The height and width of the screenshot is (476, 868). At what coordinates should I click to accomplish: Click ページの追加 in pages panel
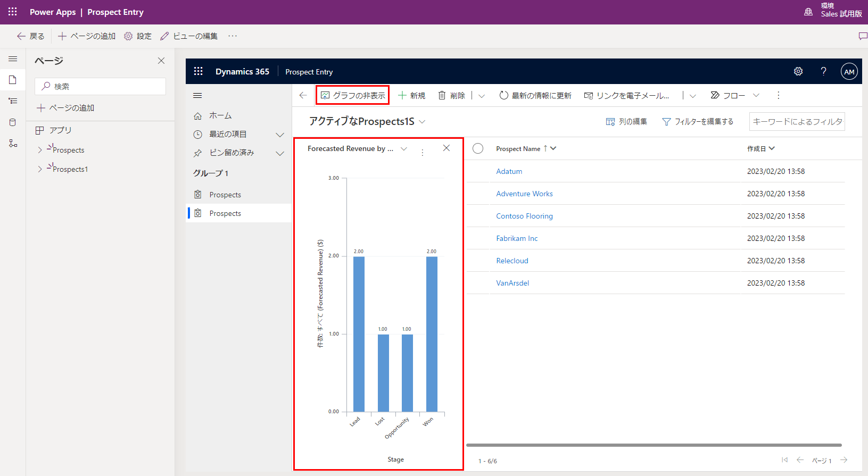65,108
